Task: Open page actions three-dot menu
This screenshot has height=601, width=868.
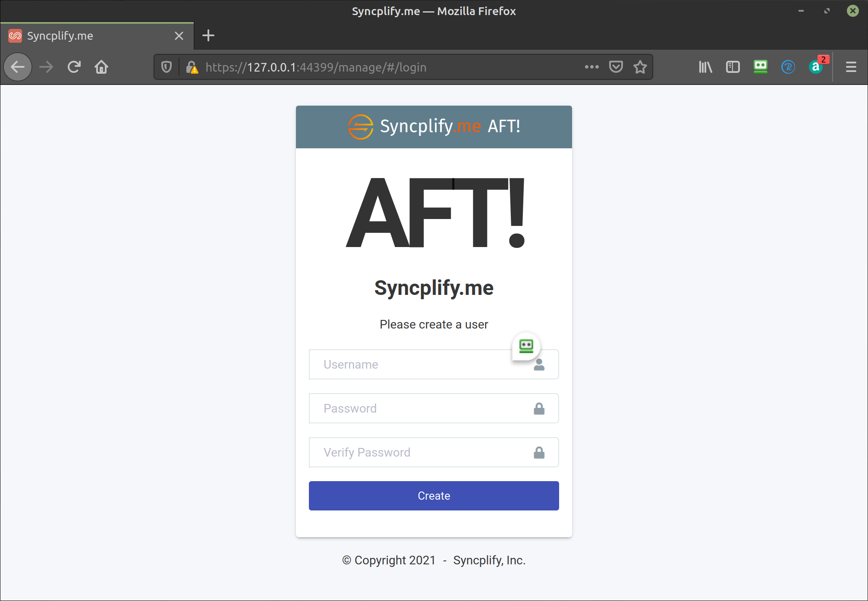Action: (x=591, y=67)
